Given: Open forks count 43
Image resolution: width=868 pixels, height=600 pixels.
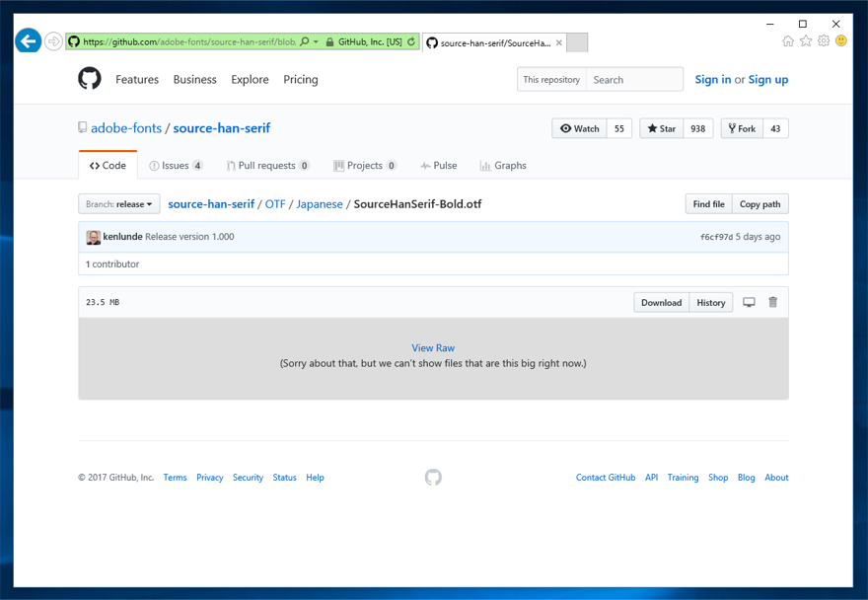Looking at the screenshot, I should [x=775, y=128].
